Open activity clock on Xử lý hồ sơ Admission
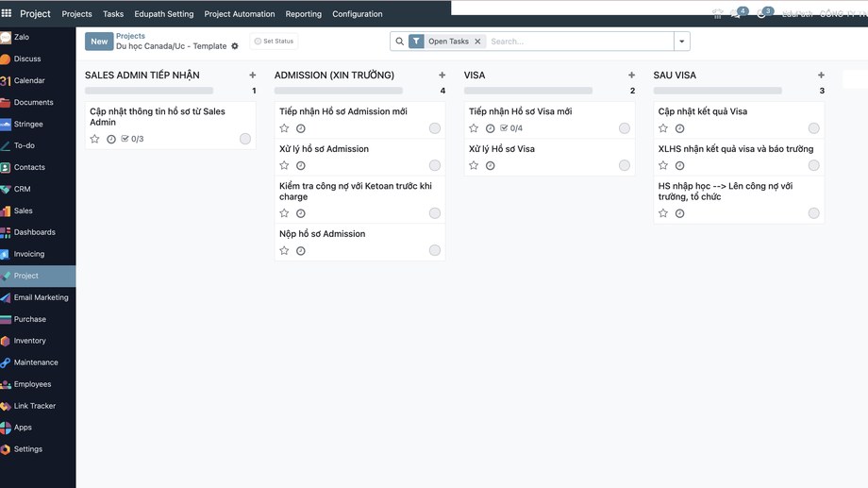The height and width of the screenshot is (488, 868). pos(301,165)
